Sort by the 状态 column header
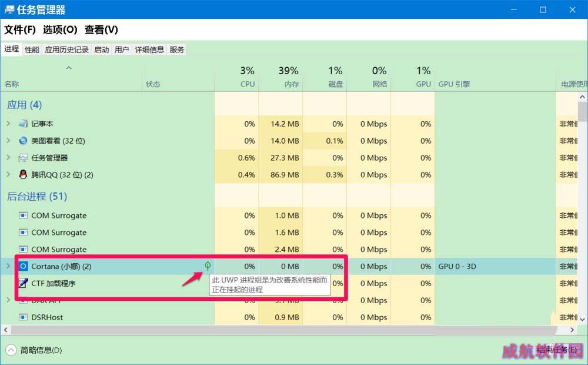This screenshot has height=365, width=588. click(153, 84)
